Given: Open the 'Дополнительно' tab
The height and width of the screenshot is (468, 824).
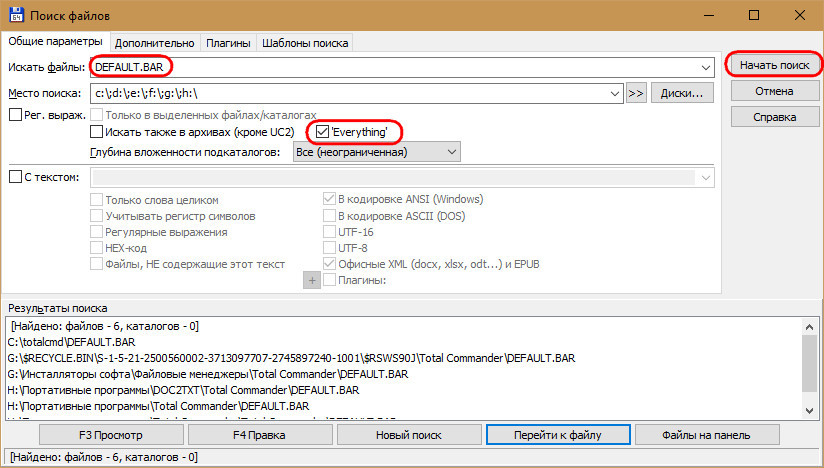Looking at the screenshot, I should [154, 43].
